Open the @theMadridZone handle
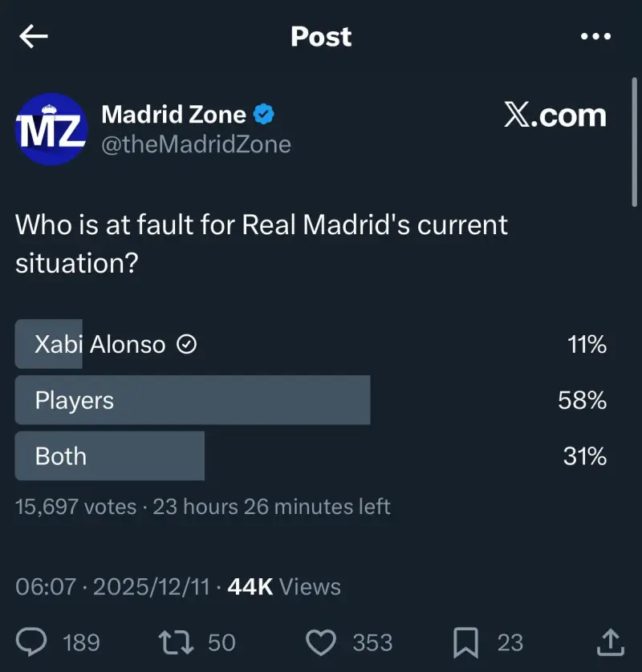 pos(196,144)
